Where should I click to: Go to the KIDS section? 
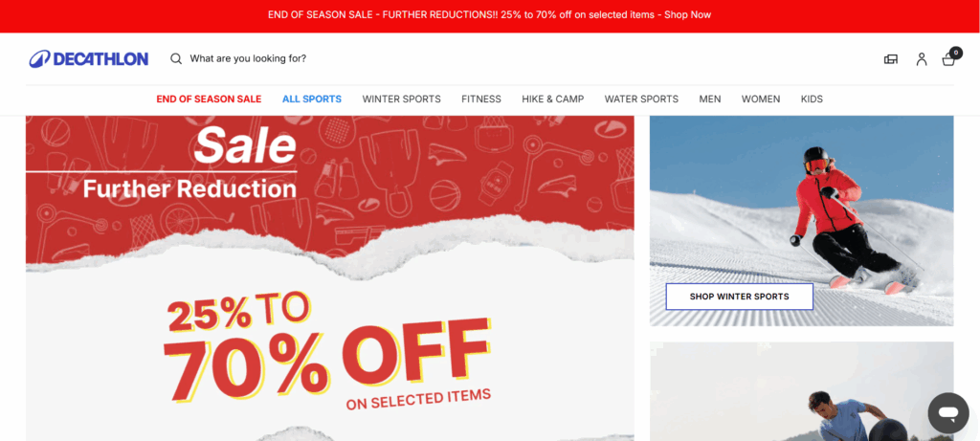click(812, 99)
